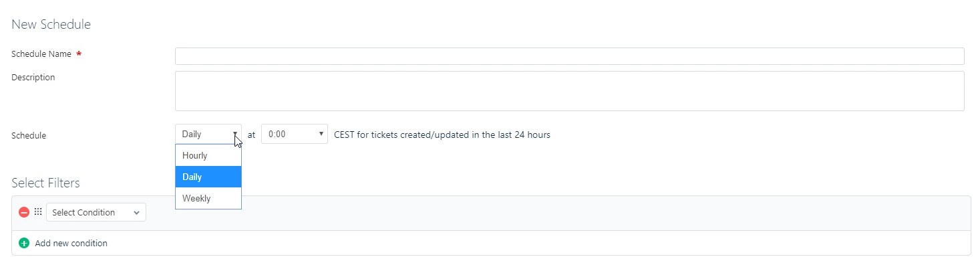Focus the Schedule Name input field
Screen dimensions: 980x265
click(x=570, y=56)
